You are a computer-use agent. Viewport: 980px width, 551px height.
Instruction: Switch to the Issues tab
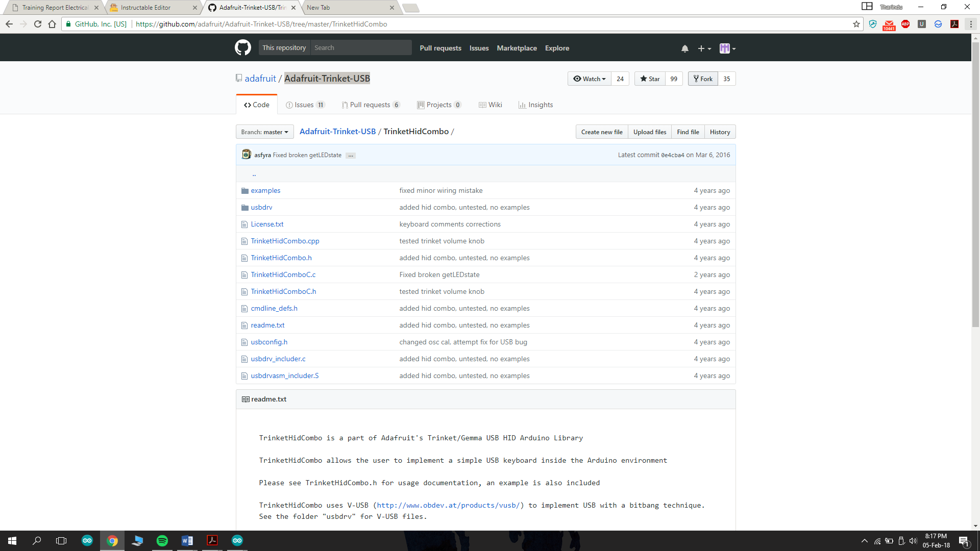tap(305, 105)
